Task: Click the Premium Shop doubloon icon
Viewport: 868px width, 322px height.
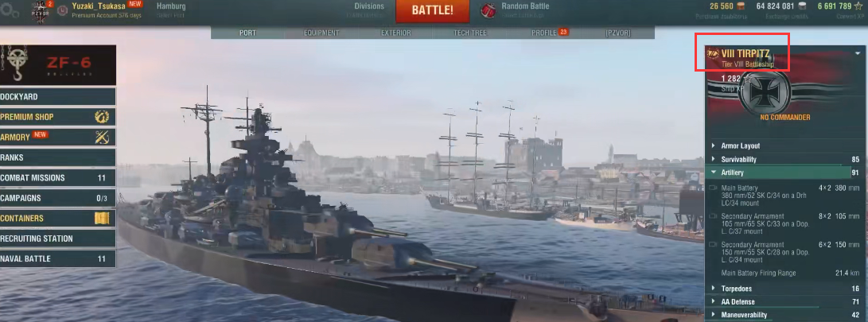Action: [x=102, y=117]
